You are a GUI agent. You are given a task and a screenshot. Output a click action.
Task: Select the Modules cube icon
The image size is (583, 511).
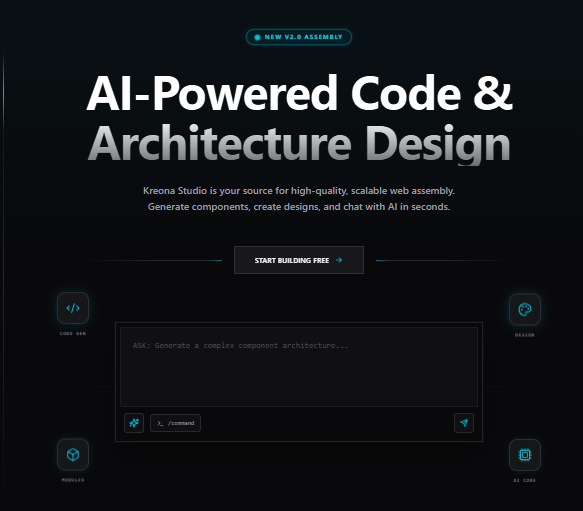pyautogui.click(x=73, y=454)
